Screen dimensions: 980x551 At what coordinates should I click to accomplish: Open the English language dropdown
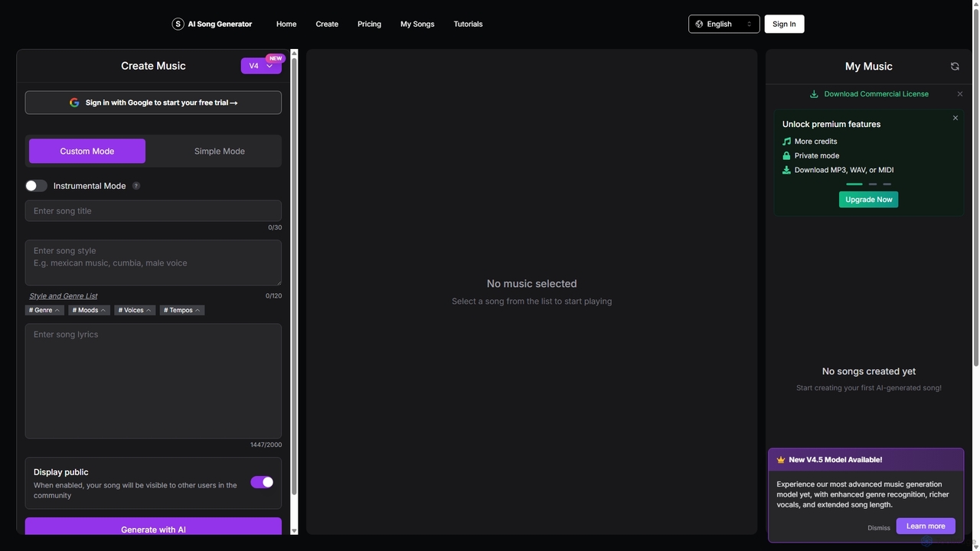click(724, 24)
